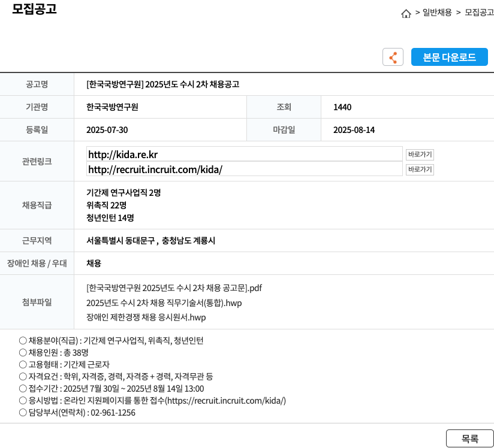Download the body with 본문 다운로드 button
This screenshot has height=448, width=494.
pyautogui.click(x=449, y=57)
